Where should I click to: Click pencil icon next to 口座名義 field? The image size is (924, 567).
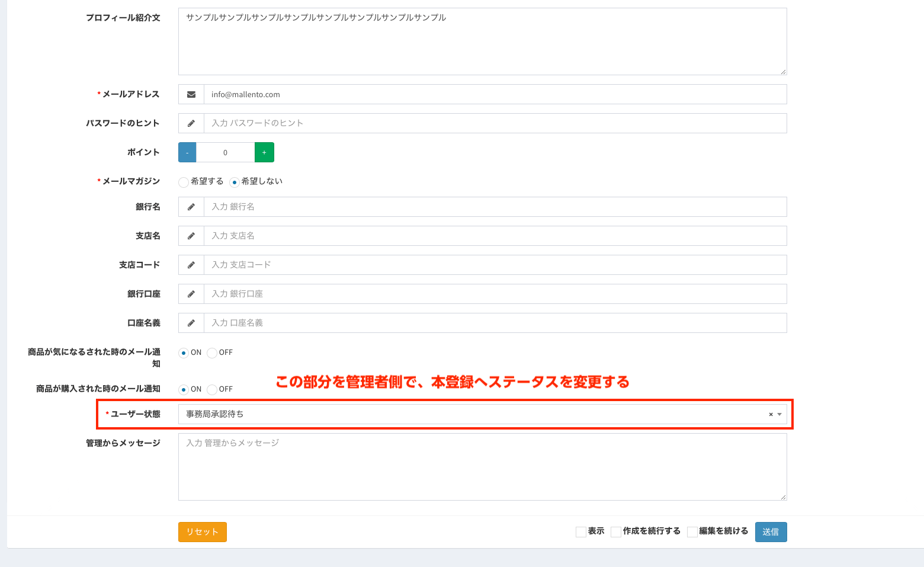point(191,323)
